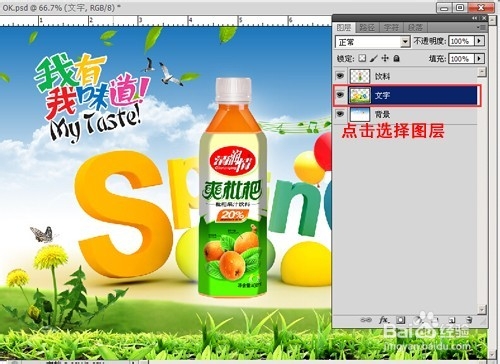Click the delete layer trash icon

469,320
